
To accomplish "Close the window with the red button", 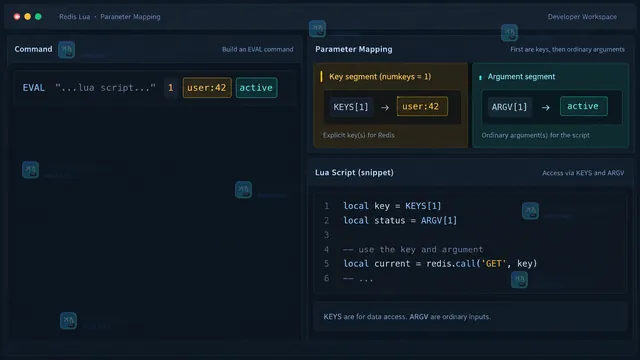I will [17, 17].
